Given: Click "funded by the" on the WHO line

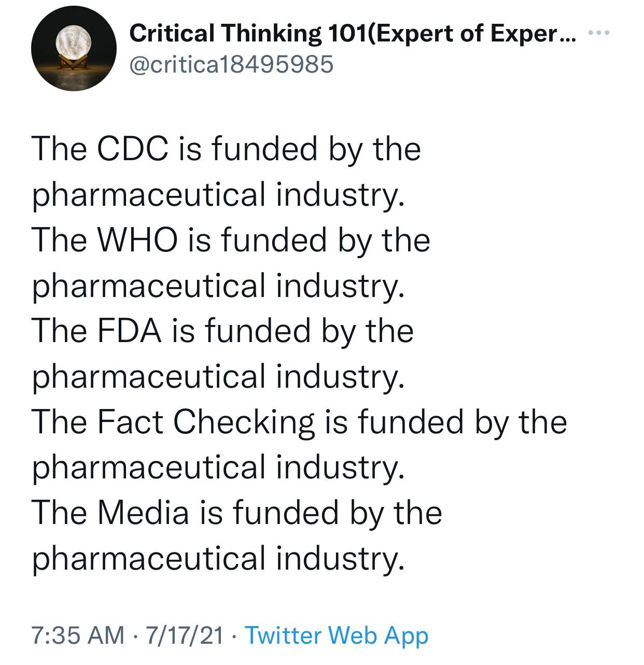Looking at the screenshot, I should [x=325, y=240].
